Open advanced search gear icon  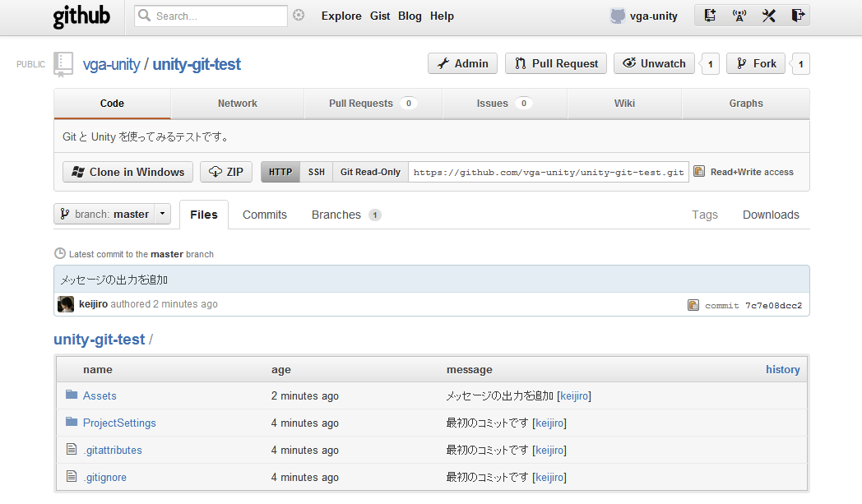pyautogui.click(x=299, y=16)
